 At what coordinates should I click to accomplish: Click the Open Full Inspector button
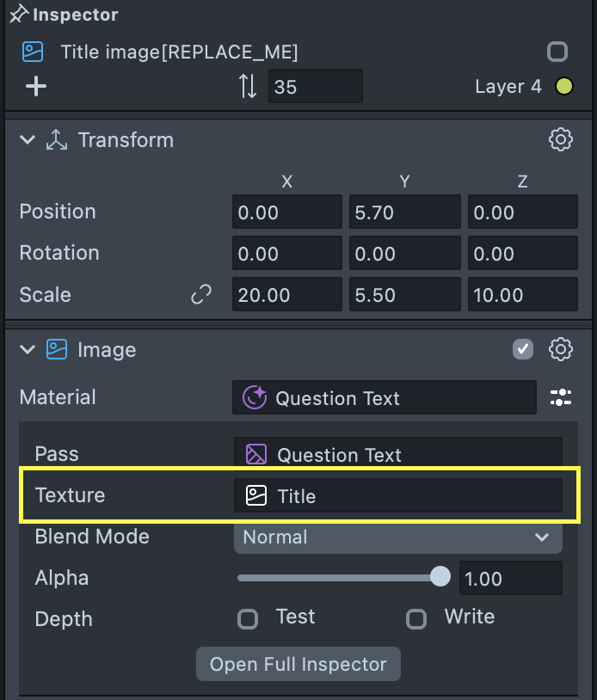[x=298, y=664]
